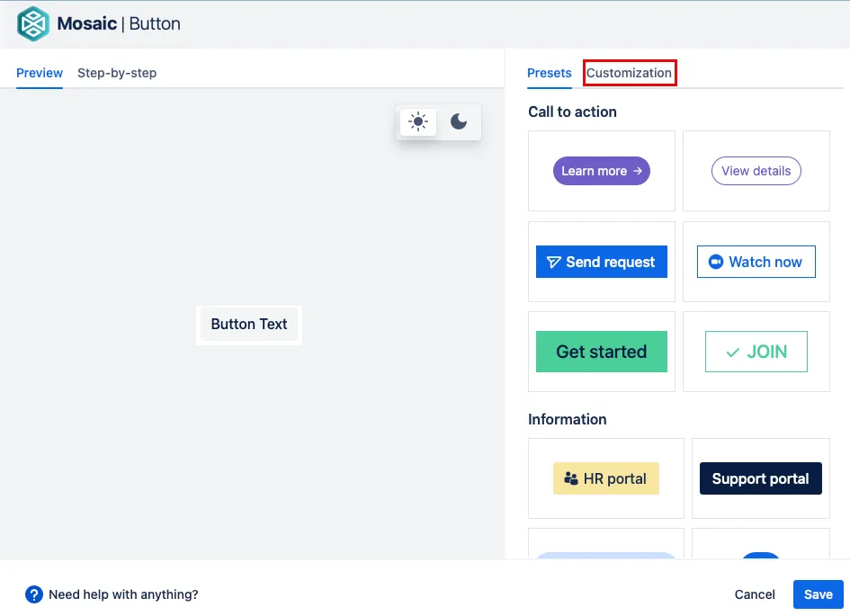Click the help question mark icon
The height and width of the screenshot is (616, 850).
[x=33, y=594]
